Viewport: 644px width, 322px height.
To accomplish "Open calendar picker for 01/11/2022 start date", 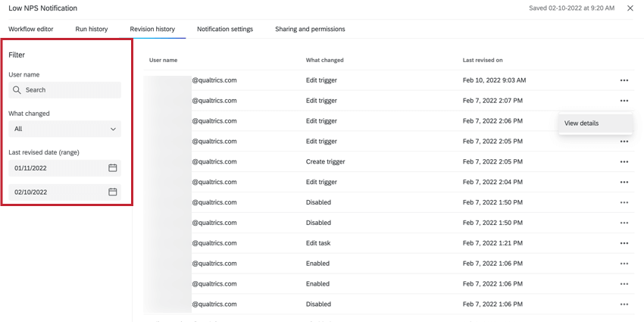I will [112, 168].
